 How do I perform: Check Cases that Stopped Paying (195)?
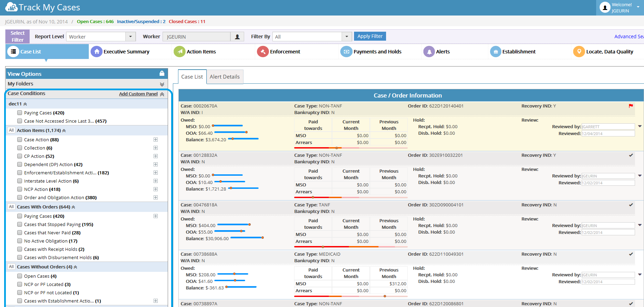pos(20,224)
